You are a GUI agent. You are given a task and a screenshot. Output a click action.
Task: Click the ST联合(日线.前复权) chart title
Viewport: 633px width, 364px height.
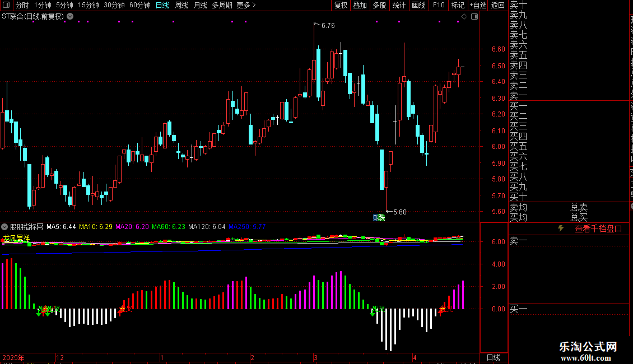coord(32,17)
